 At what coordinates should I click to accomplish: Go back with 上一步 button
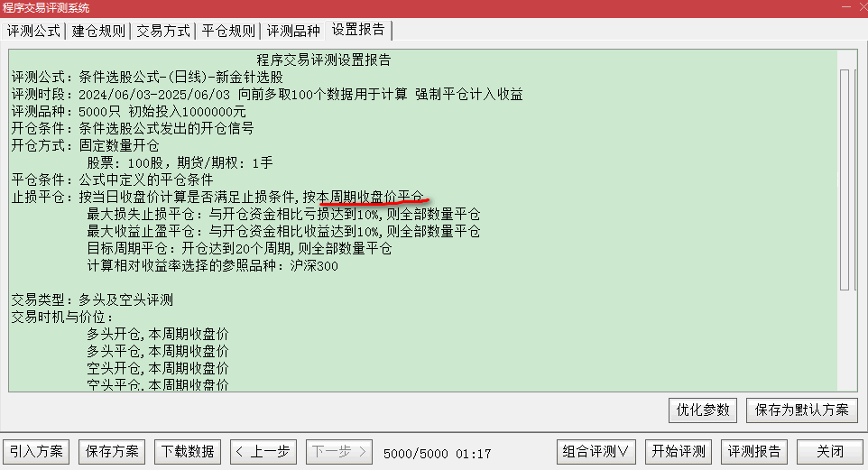click(263, 452)
